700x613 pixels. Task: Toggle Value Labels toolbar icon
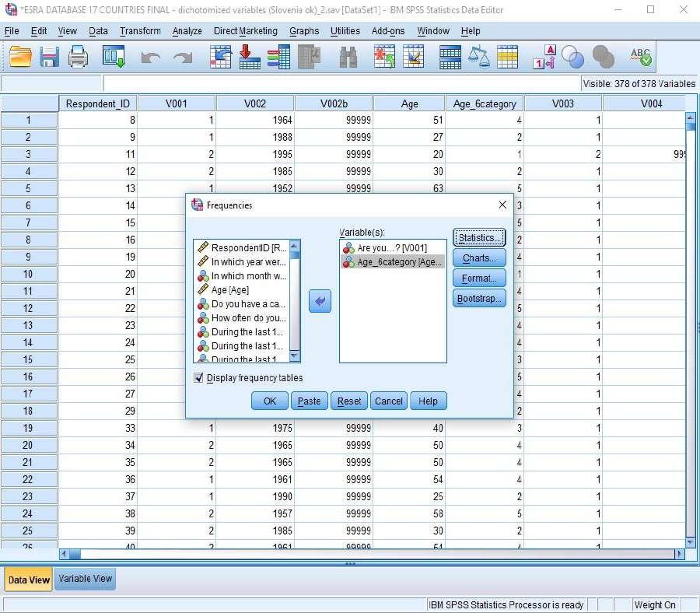point(544,57)
